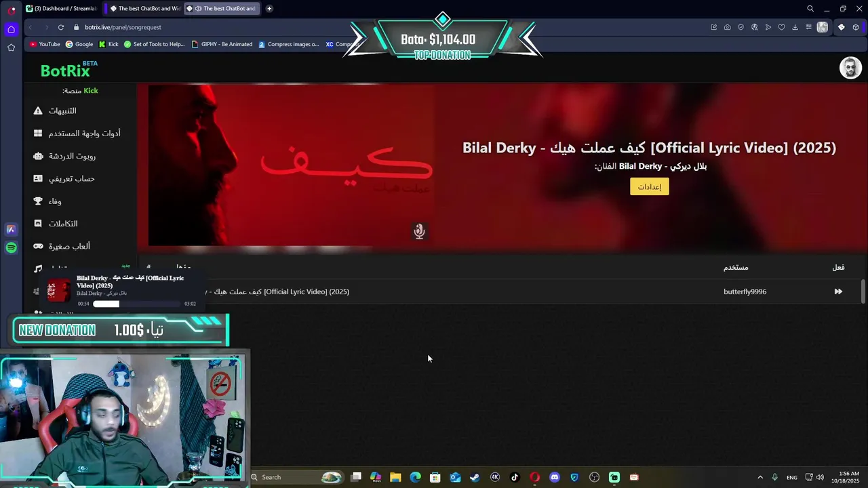The width and height of the screenshot is (868, 488).
Task: Open the browser downloads icon
Action: click(795, 27)
